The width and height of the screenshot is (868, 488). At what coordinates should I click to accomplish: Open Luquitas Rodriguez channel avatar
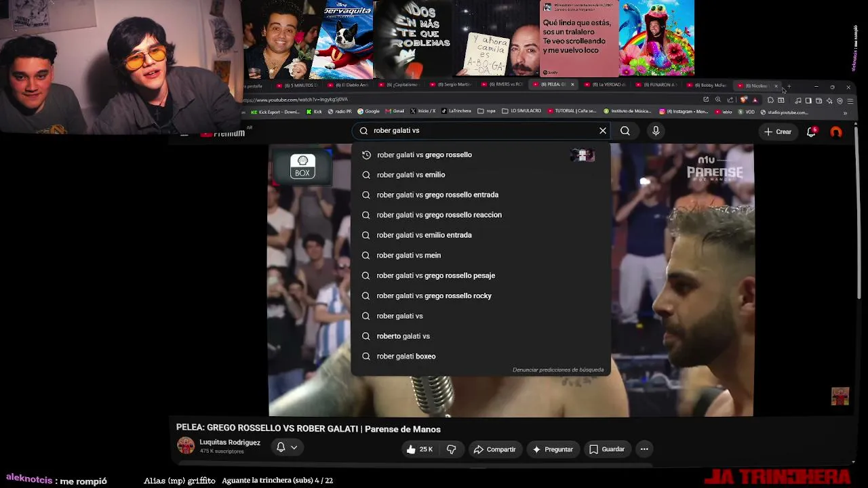[x=185, y=445]
